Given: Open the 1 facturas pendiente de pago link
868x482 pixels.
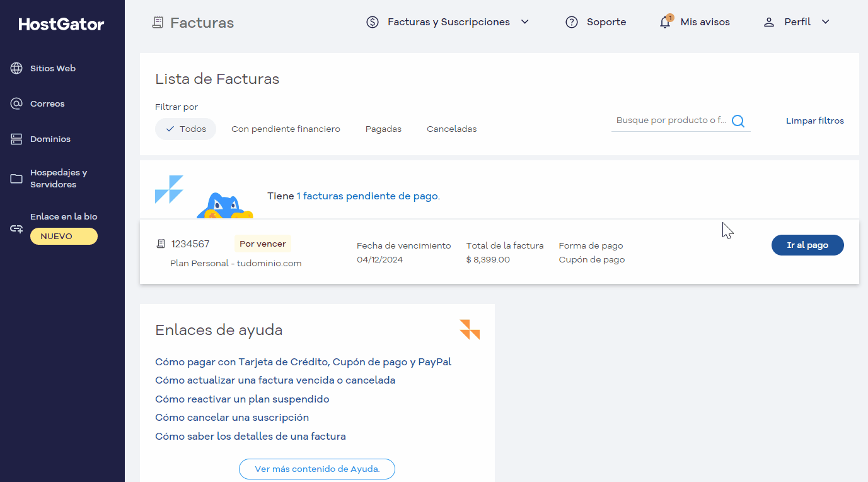Looking at the screenshot, I should coord(367,196).
